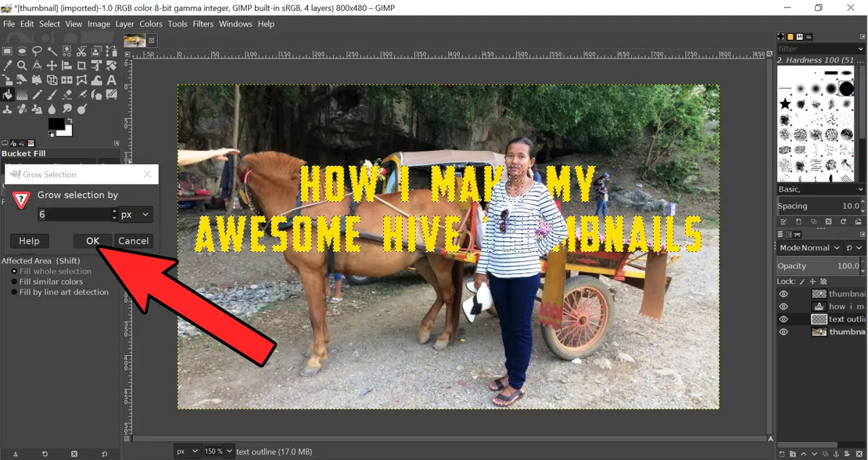Open the 150% zoom level dropdown
Screen dimensions: 868x460
[x=219, y=451]
